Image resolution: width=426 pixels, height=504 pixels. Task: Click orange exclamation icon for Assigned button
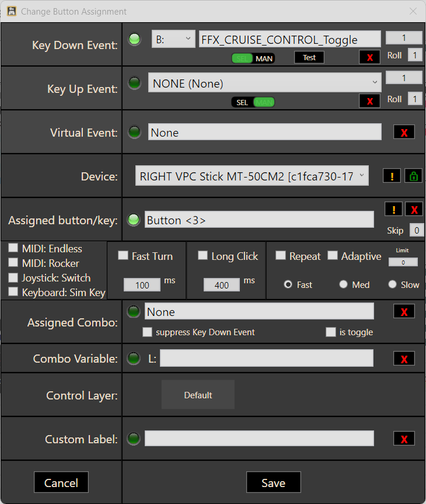point(394,209)
